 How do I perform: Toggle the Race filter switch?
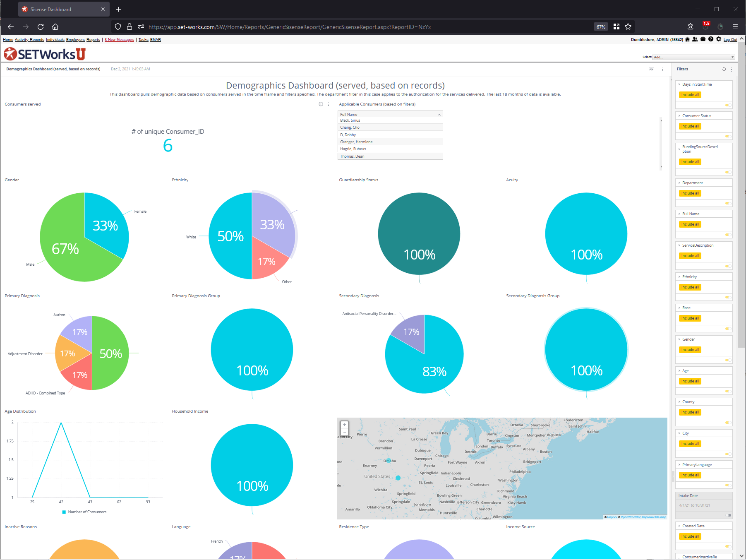tap(728, 329)
